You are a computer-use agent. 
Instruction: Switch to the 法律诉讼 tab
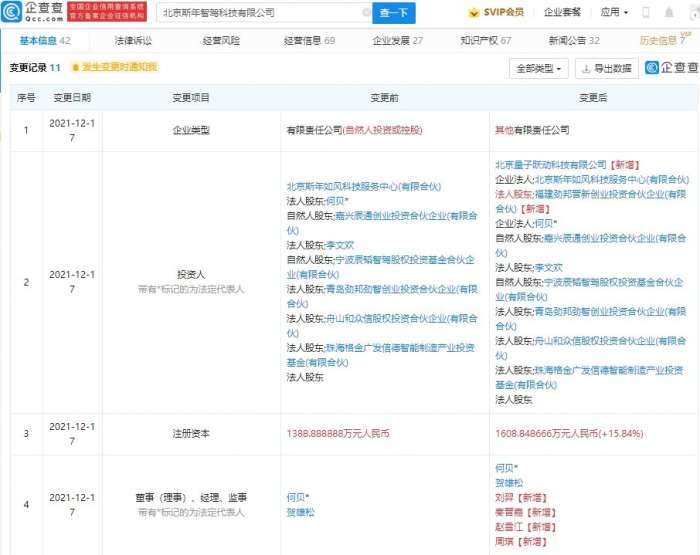pos(133,41)
